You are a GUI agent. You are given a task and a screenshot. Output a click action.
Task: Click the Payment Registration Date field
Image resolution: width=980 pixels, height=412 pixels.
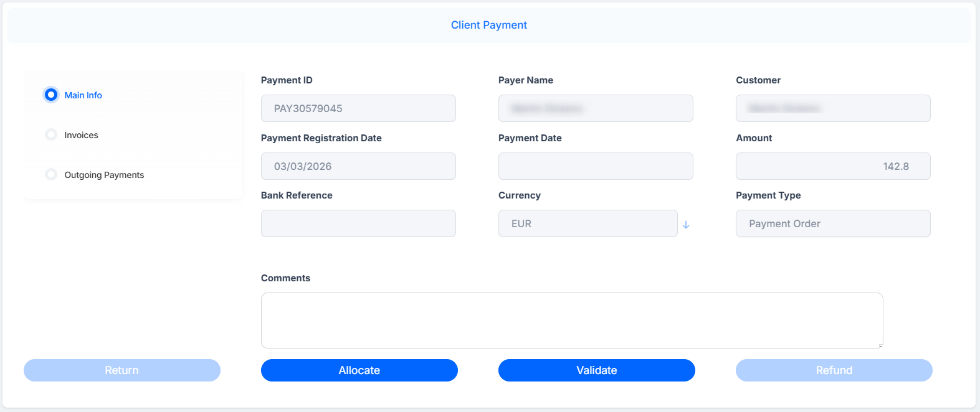358,166
